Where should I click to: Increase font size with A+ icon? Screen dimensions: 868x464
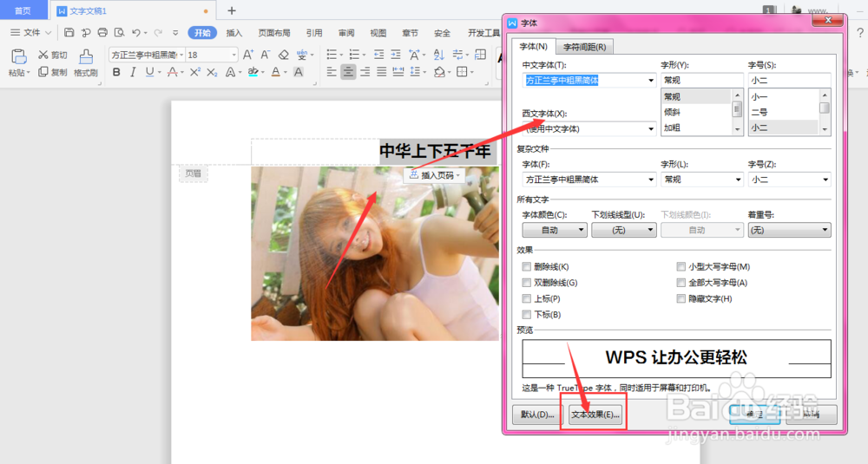(248, 54)
